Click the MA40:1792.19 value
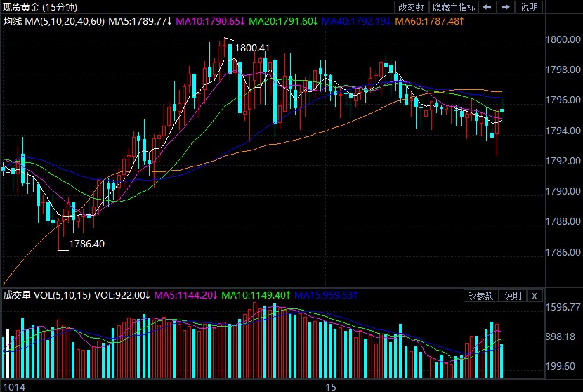This screenshot has height=392, width=583. click(x=356, y=21)
